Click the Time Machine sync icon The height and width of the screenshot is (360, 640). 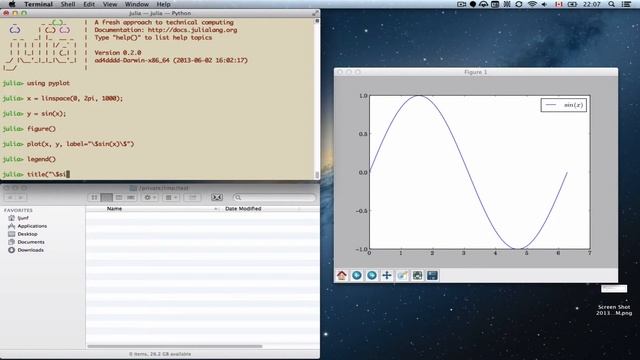click(x=519, y=4)
